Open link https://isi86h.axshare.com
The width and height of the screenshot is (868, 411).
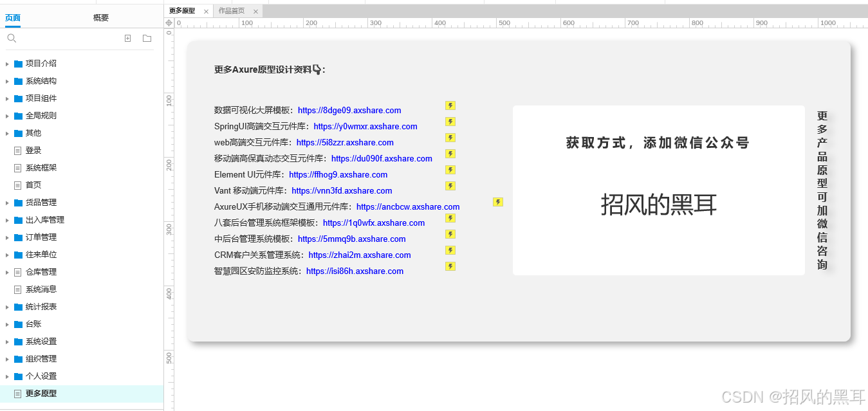point(355,271)
